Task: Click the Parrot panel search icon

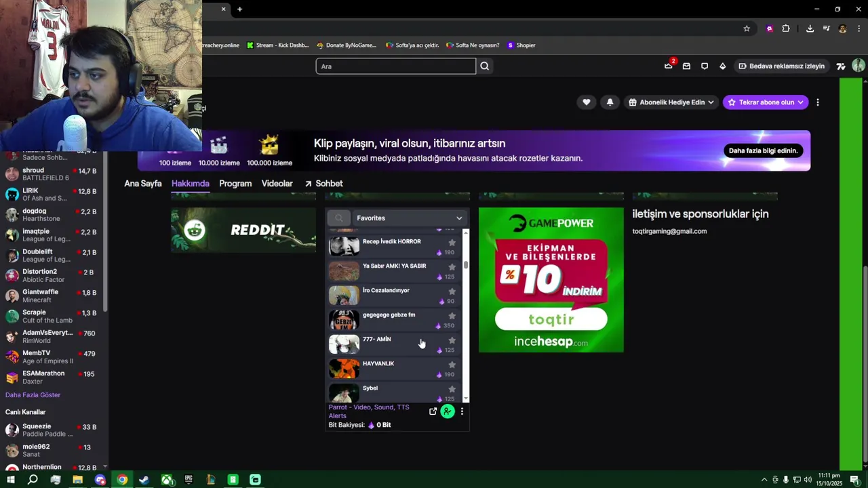Action: (339, 218)
